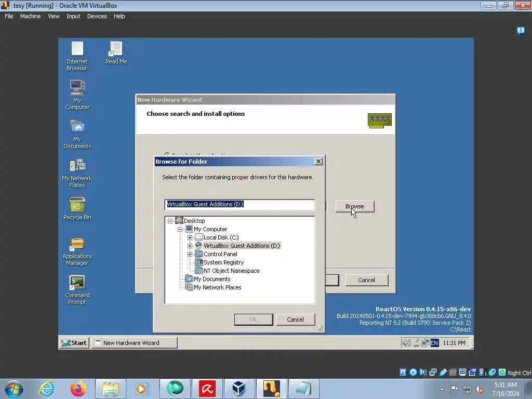Collapse the My Computer tree node
The width and height of the screenshot is (532, 399).
(x=180, y=229)
